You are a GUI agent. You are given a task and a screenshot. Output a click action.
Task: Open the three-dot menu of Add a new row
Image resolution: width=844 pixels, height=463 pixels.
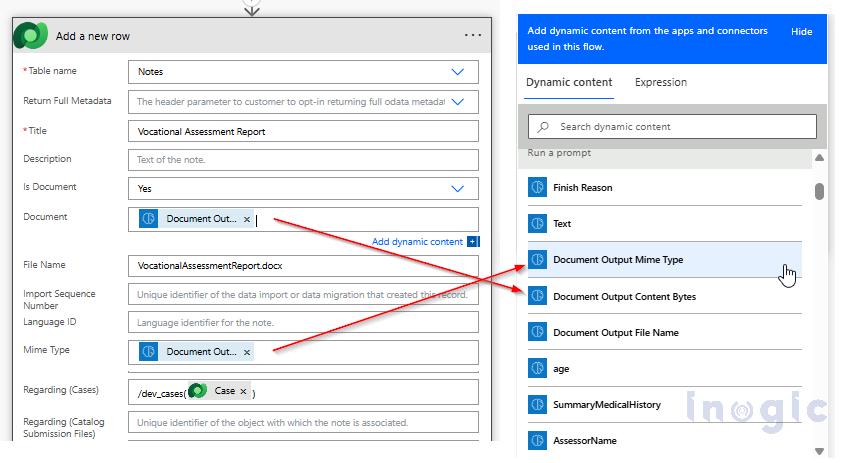473,36
